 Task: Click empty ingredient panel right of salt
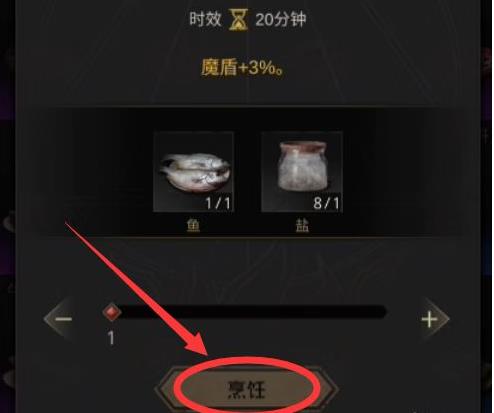tap(402, 172)
